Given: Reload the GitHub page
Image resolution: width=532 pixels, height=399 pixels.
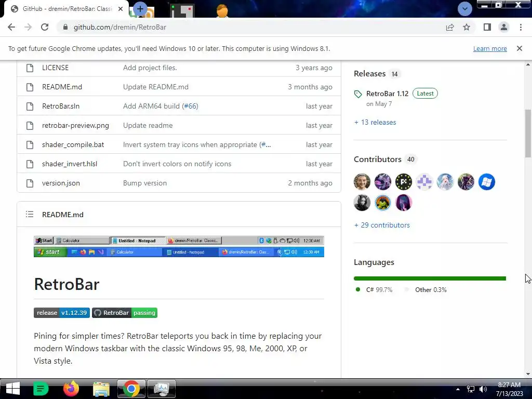Looking at the screenshot, I should point(45,27).
